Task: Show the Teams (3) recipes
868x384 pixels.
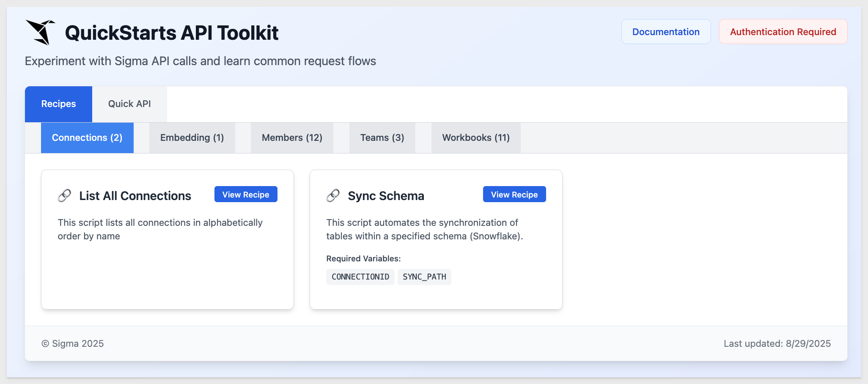Action: [382, 138]
